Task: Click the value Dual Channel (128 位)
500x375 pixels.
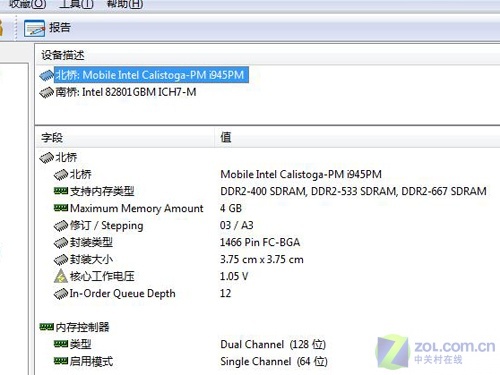Action: (273, 344)
